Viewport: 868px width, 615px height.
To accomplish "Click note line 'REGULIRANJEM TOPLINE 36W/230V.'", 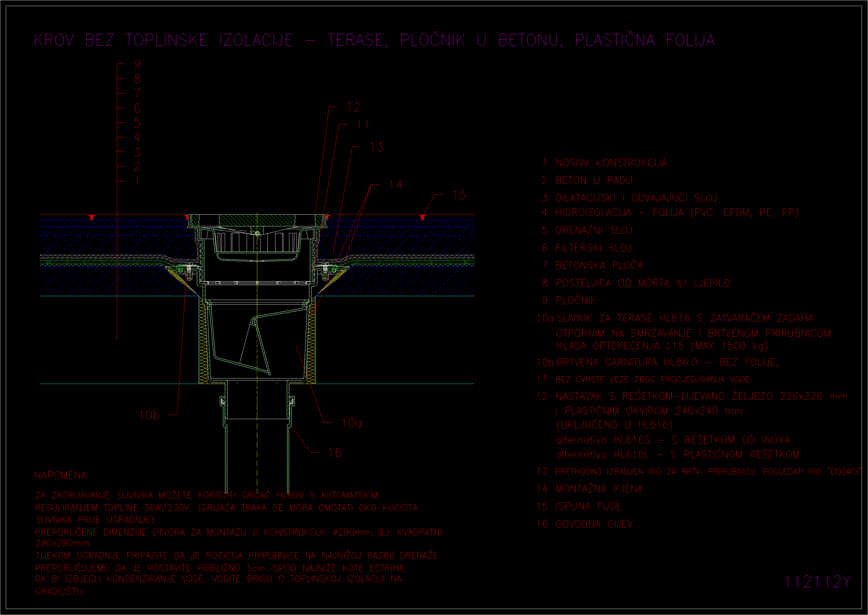I will (x=114, y=508).
